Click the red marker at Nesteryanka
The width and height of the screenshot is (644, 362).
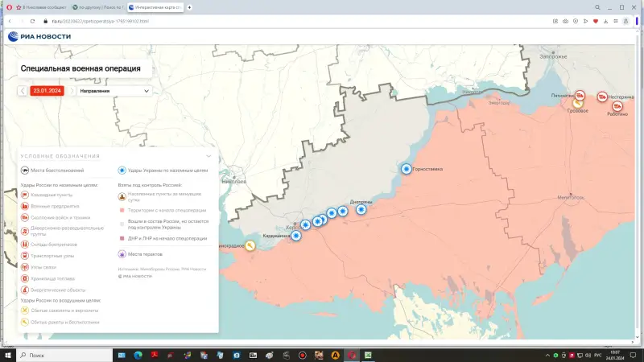[602, 97]
